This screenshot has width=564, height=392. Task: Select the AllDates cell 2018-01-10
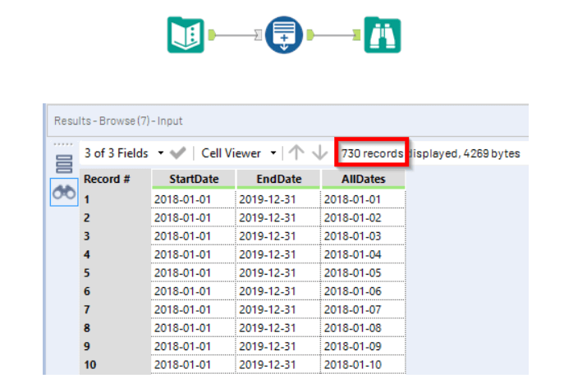(x=363, y=365)
